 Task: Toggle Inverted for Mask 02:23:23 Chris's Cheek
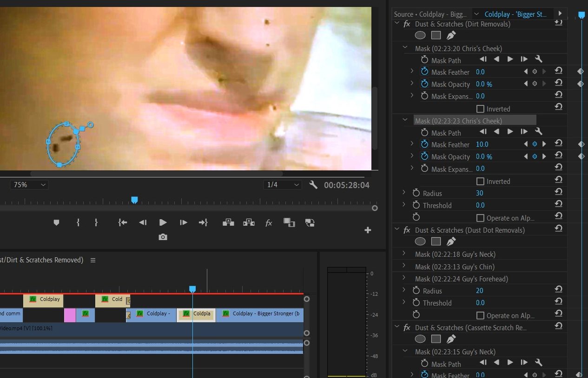(481, 181)
